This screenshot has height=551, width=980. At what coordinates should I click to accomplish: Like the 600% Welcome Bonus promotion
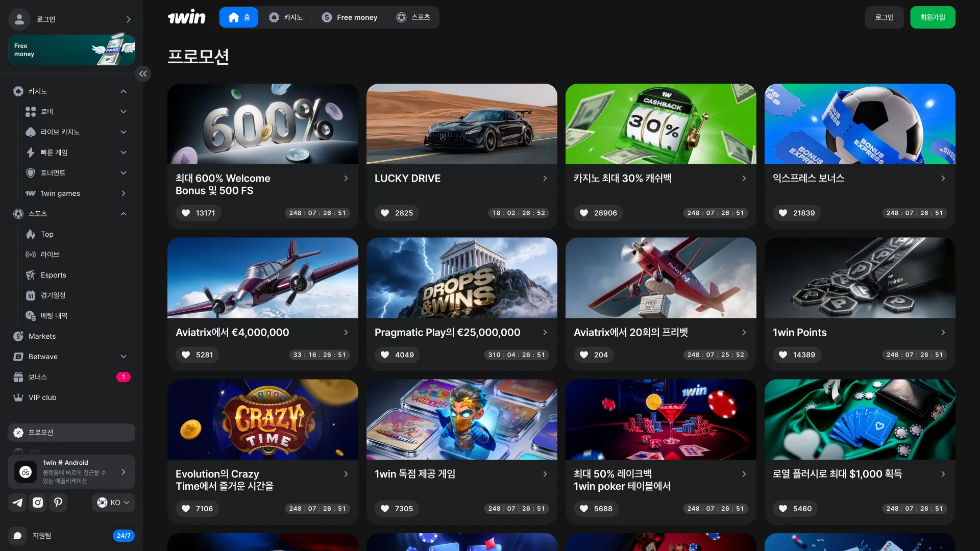(x=198, y=213)
